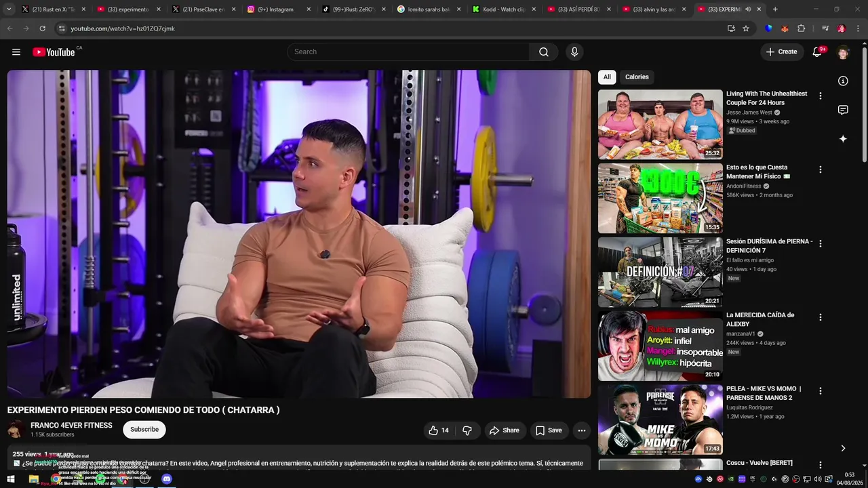Viewport: 868px width, 488px height.
Task: Save the video to a playlist
Action: tap(549, 430)
